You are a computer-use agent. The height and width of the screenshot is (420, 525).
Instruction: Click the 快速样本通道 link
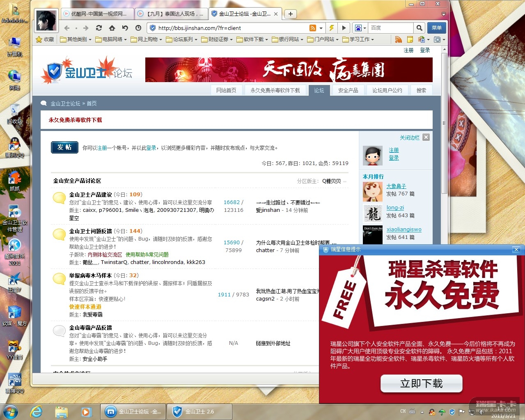[x=85, y=307]
